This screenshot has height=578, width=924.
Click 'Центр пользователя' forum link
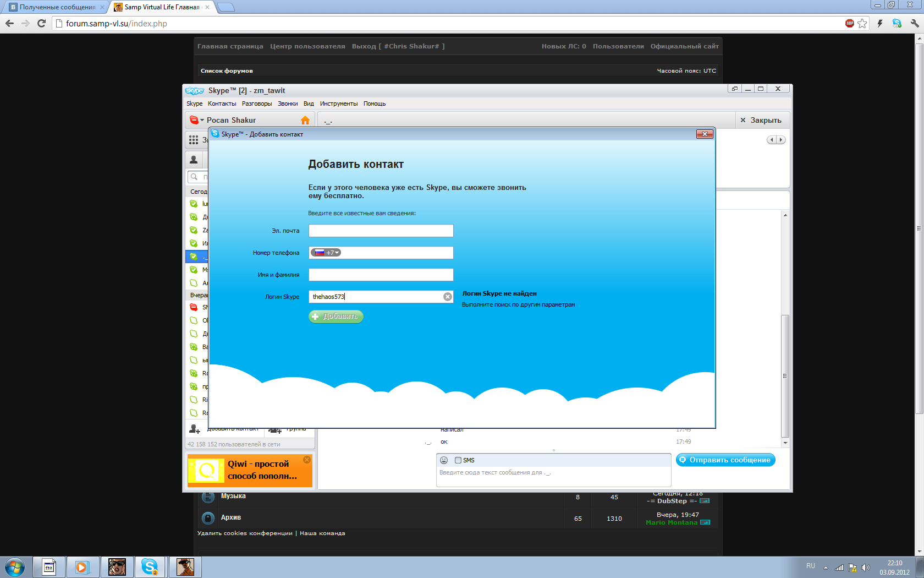[307, 46]
